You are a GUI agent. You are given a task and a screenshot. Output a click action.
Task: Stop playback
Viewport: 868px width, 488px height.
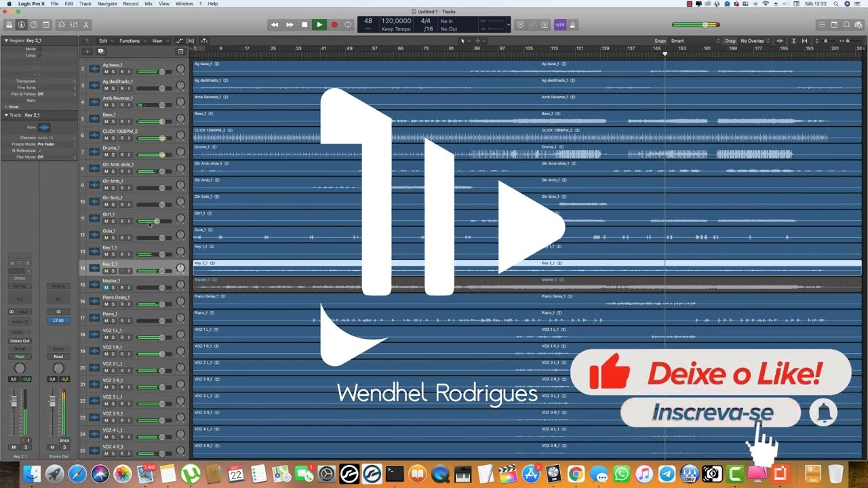pyautogui.click(x=304, y=24)
